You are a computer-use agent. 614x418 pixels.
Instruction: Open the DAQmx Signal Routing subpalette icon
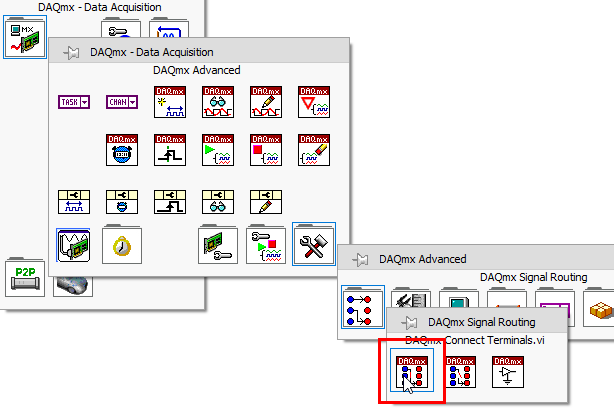[363, 307]
